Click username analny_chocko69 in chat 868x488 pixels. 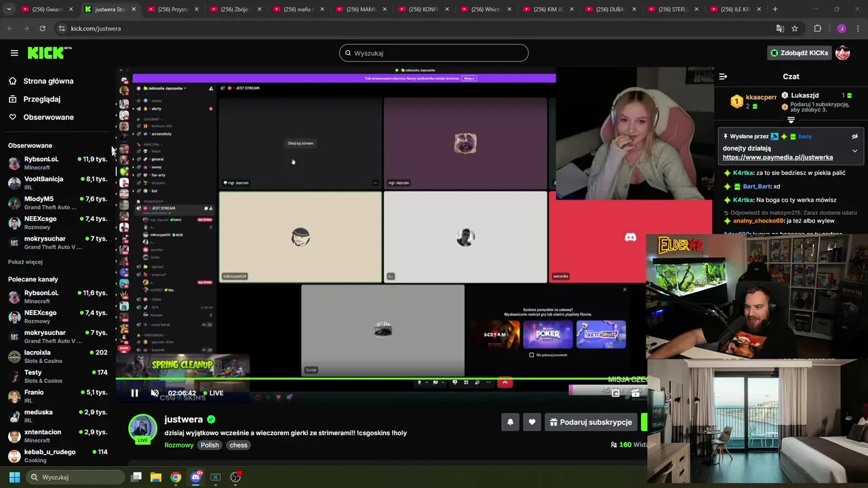coord(758,221)
